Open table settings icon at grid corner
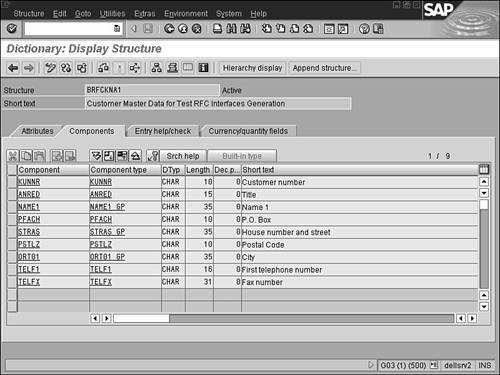500x375 pixels. (484, 169)
